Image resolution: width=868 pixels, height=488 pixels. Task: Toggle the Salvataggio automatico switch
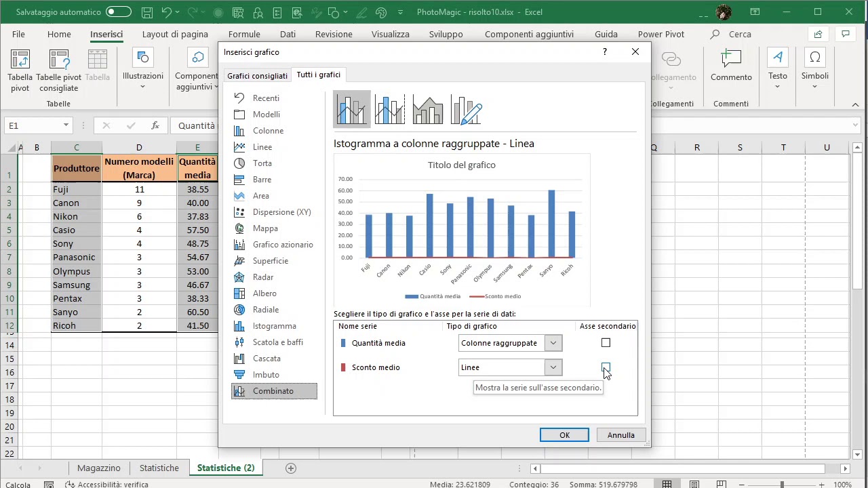(119, 12)
